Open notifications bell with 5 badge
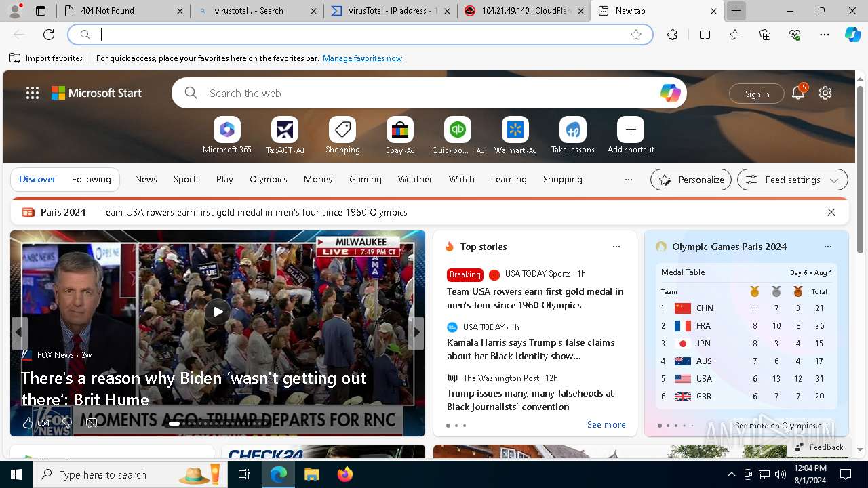This screenshot has width=868, height=488. [x=798, y=93]
